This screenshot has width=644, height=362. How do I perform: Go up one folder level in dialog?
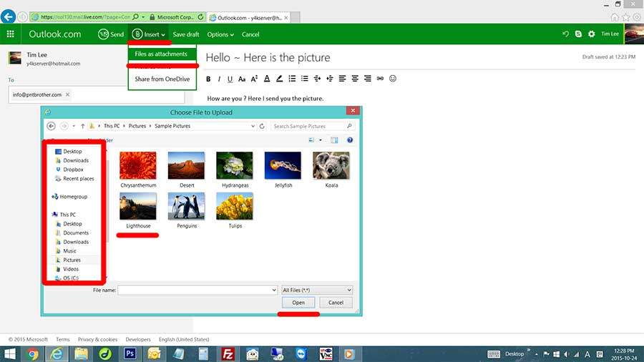coord(82,126)
